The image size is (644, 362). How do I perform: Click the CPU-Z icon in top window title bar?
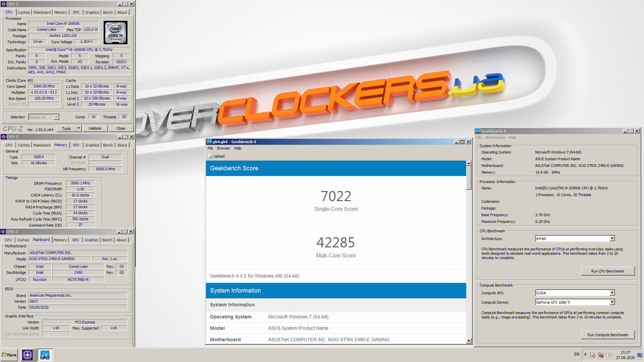pyautogui.click(x=3, y=4)
